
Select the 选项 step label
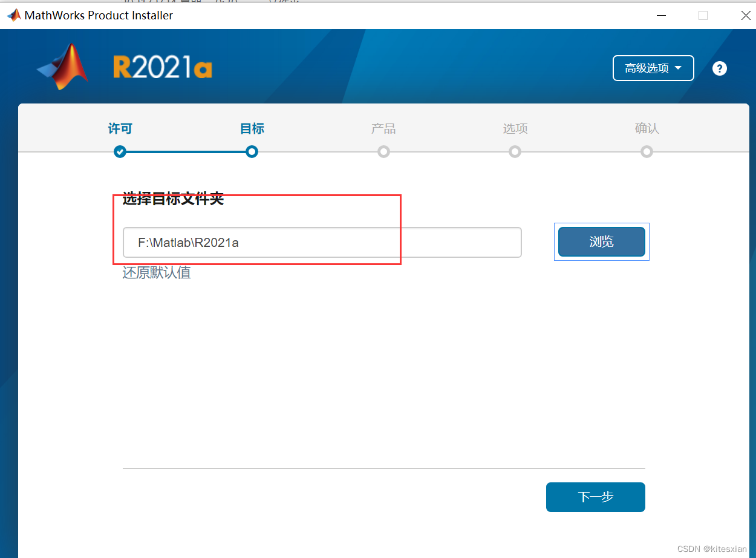coord(515,128)
